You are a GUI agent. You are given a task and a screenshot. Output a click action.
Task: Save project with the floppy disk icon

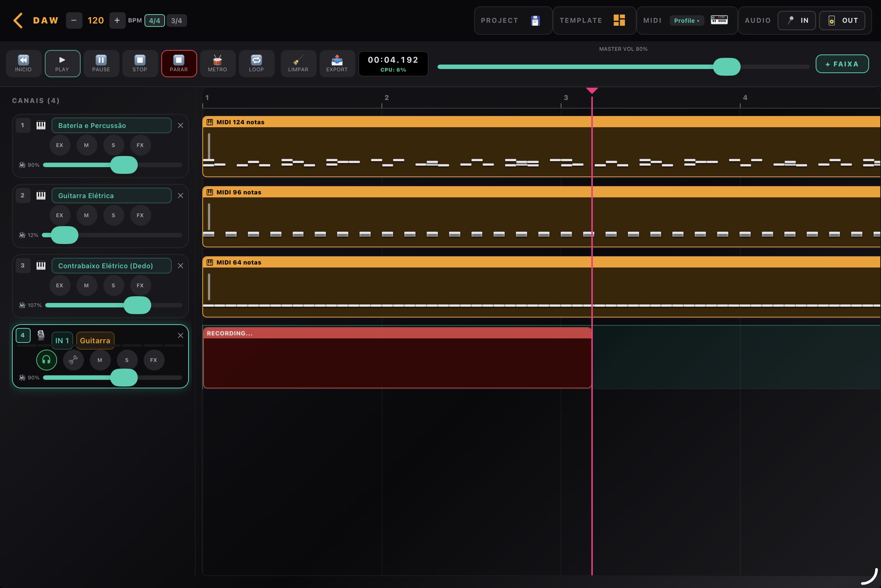click(x=535, y=21)
